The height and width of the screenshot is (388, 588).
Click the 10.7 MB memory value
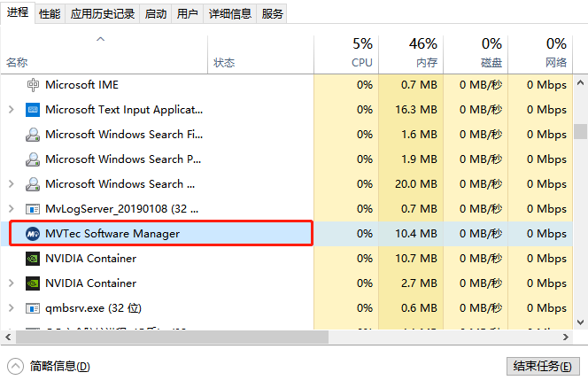[416, 259]
